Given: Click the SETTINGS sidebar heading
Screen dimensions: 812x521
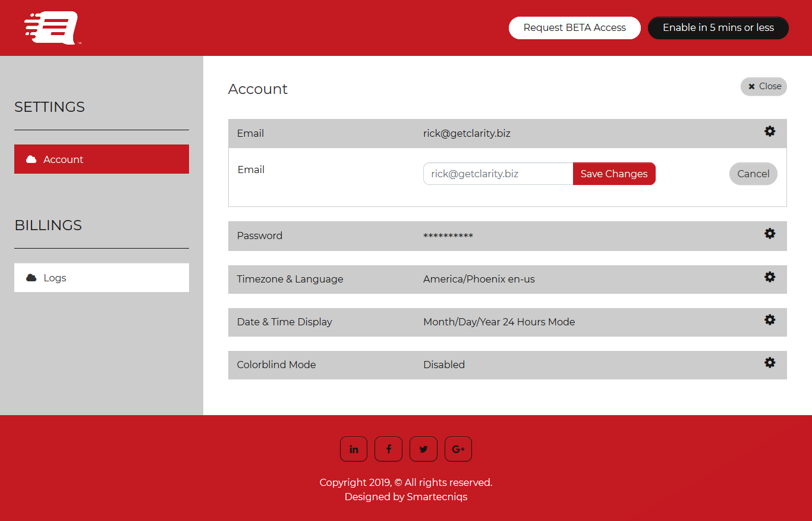Looking at the screenshot, I should [x=49, y=106].
